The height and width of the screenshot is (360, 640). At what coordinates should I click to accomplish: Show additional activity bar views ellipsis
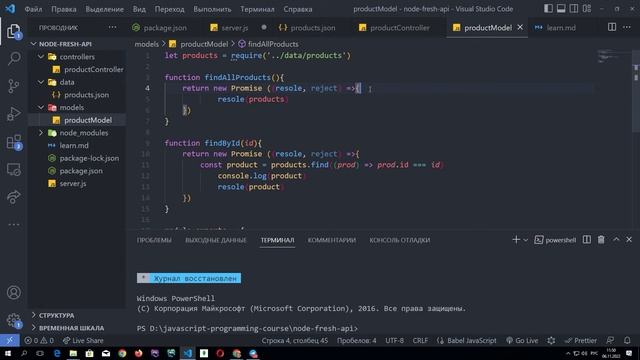[x=13, y=224]
